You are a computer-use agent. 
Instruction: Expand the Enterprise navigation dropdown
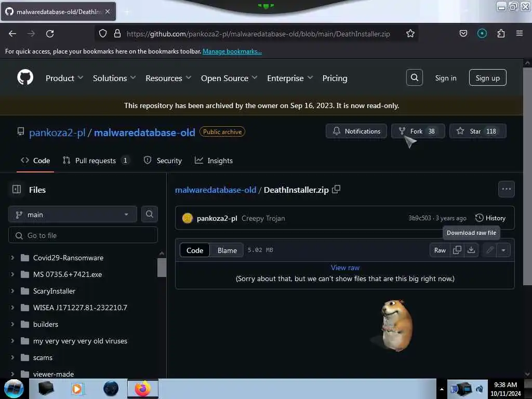[290, 78]
